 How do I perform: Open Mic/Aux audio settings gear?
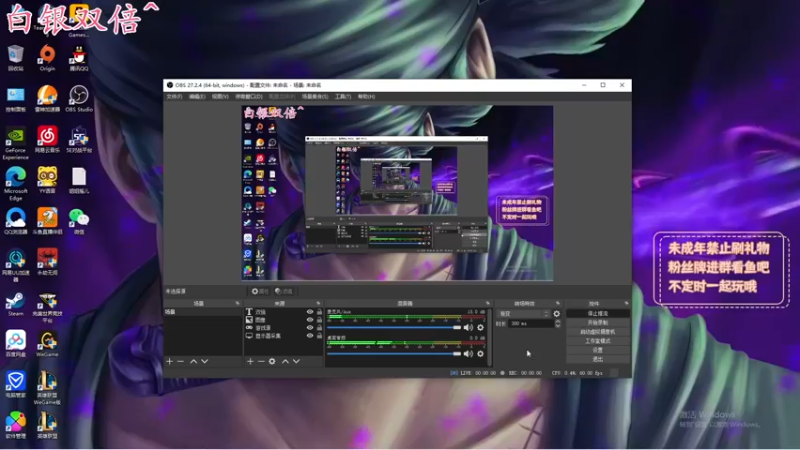[x=480, y=328]
